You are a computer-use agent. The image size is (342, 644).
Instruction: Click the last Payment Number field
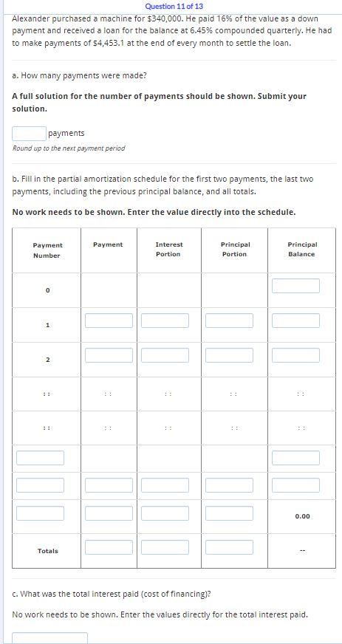40,513
